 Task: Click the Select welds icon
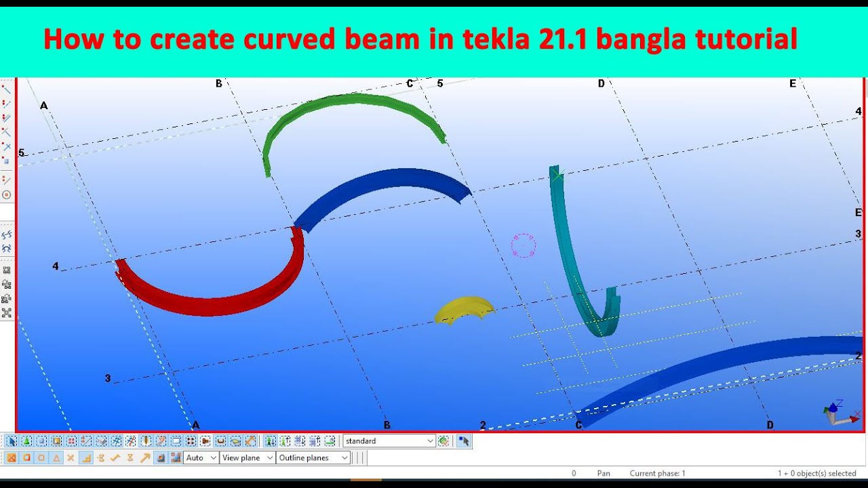146,441
